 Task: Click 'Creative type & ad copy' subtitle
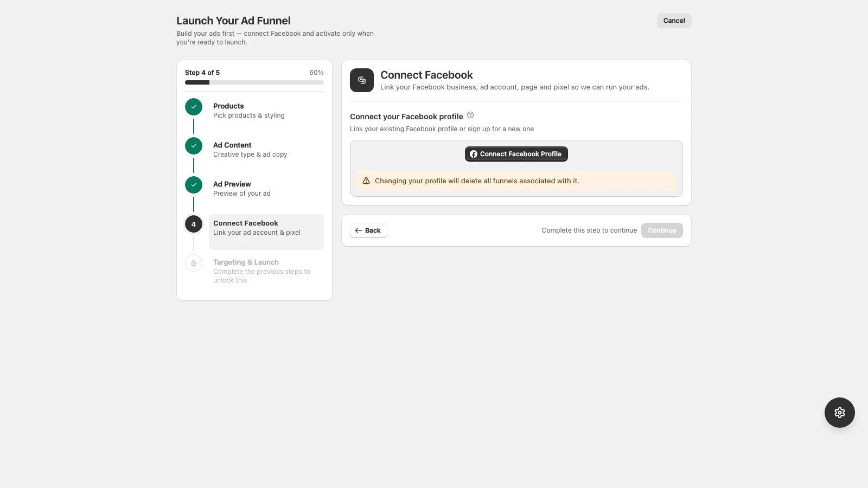point(250,155)
